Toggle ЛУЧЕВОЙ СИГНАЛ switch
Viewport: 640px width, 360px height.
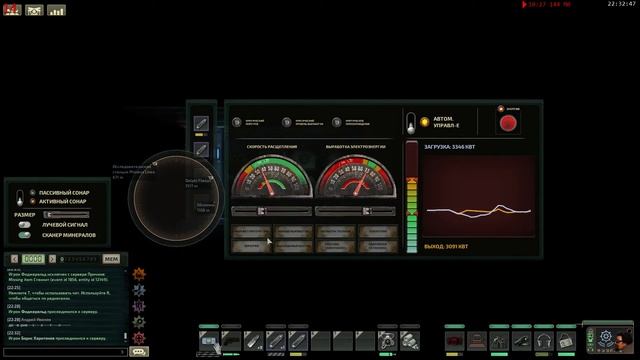point(24,225)
